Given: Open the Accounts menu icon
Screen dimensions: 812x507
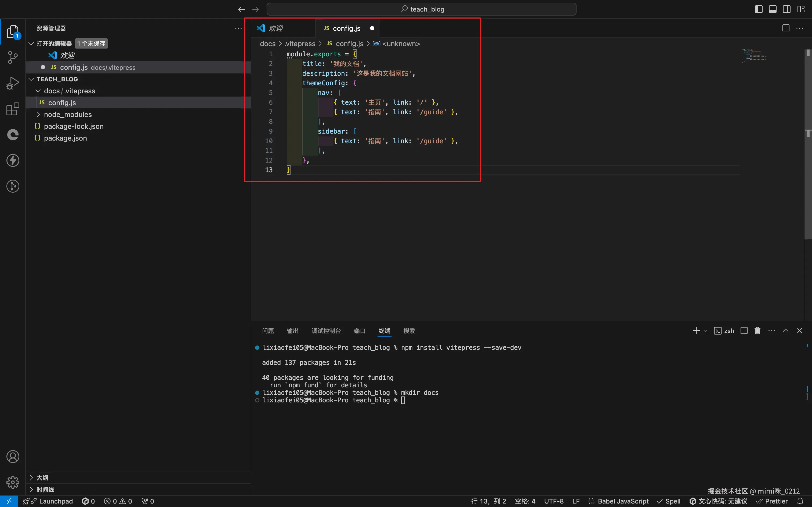Looking at the screenshot, I should [13, 457].
